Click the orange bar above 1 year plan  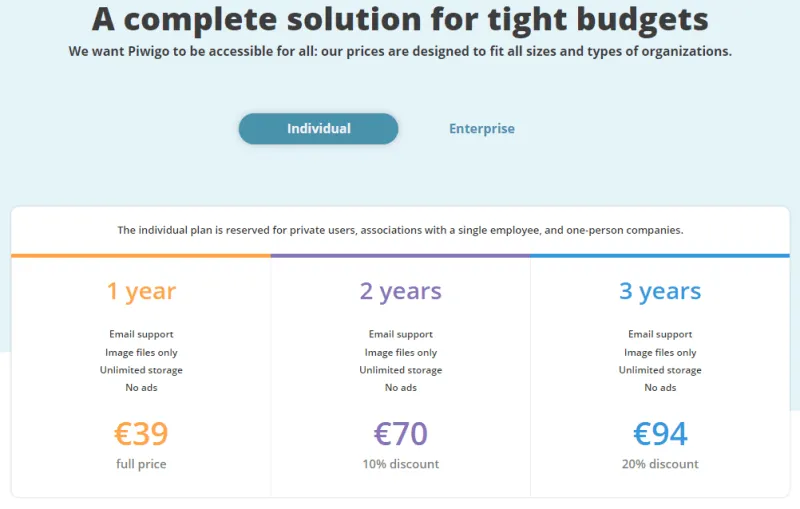tap(141, 256)
